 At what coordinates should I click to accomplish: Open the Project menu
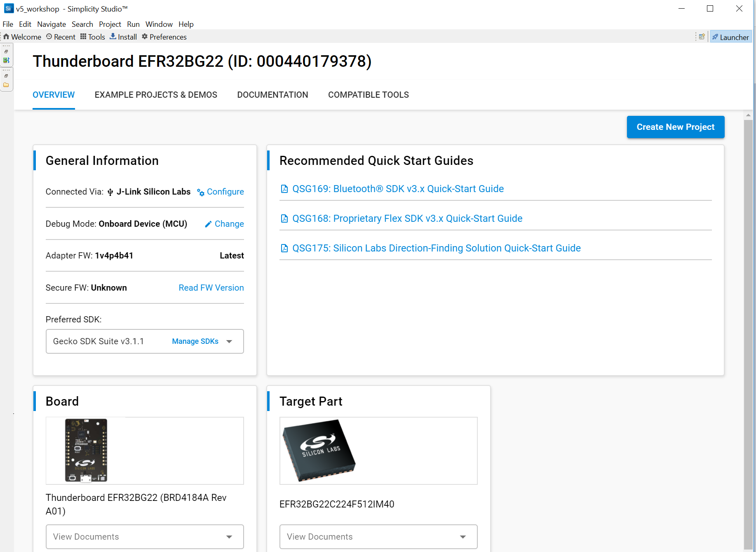110,24
